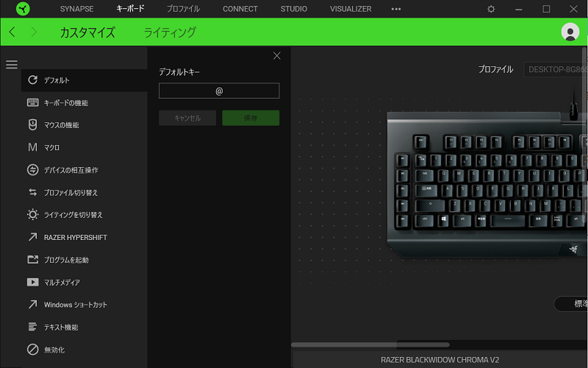Select ライティングを切り替え lighting switch option

[x=85, y=215]
